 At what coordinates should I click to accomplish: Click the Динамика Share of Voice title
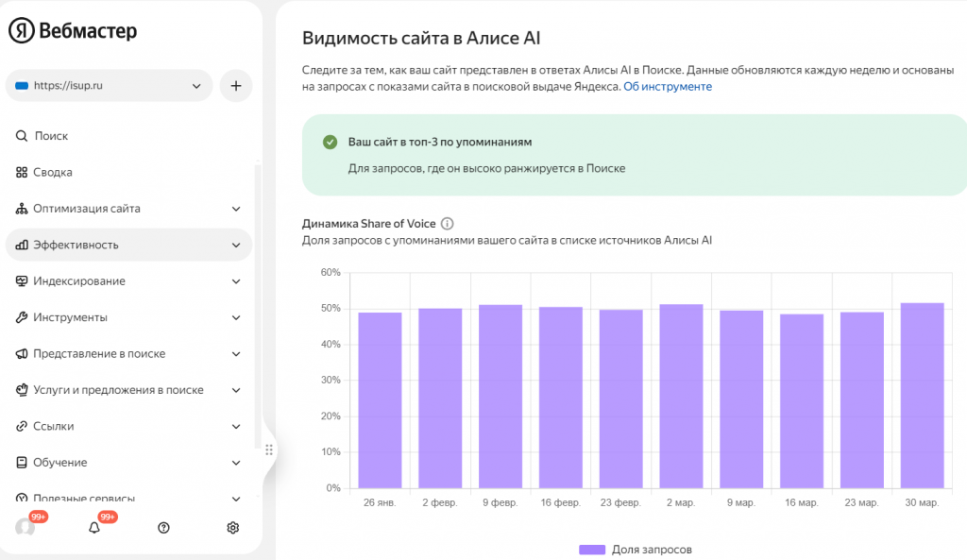[x=369, y=224]
